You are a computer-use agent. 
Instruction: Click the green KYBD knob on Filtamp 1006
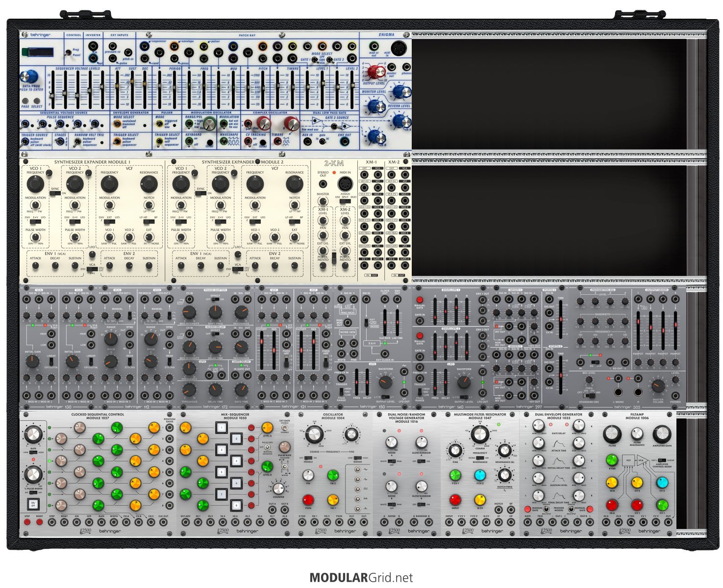pyautogui.click(x=612, y=460)
